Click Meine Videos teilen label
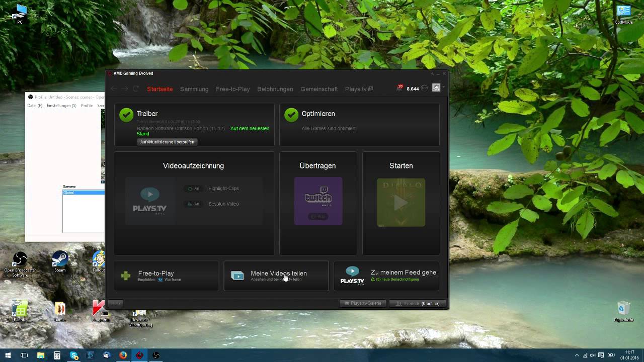 (279, 273)
